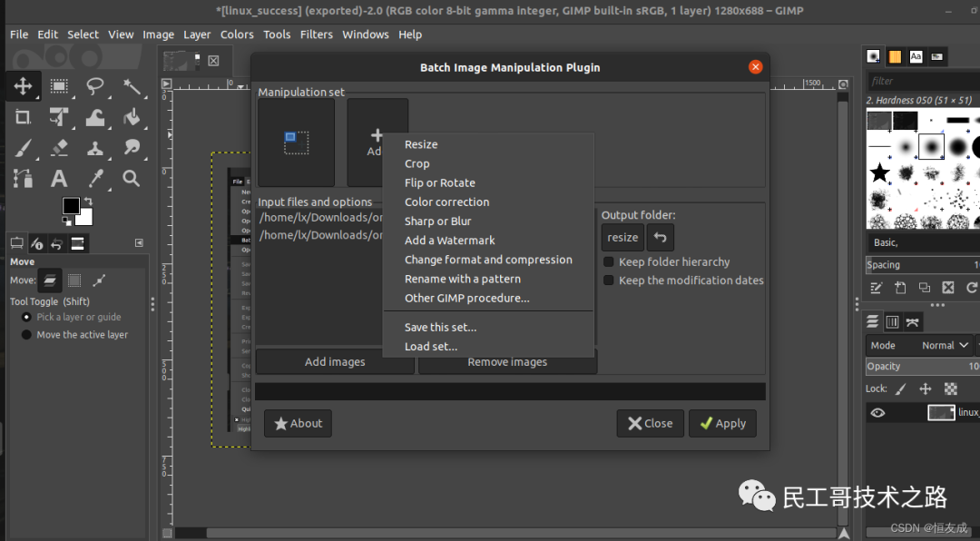Toggle visibility eye of the linux layer
The width and height of the screenshot is (980, 541).
[x=878, y=413]
